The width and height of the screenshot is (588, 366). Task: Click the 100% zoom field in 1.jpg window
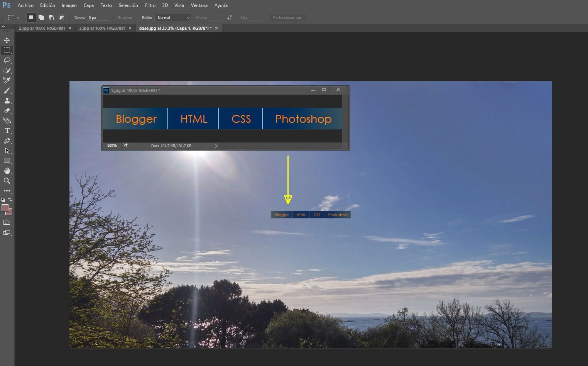click(x=112, y=146)
